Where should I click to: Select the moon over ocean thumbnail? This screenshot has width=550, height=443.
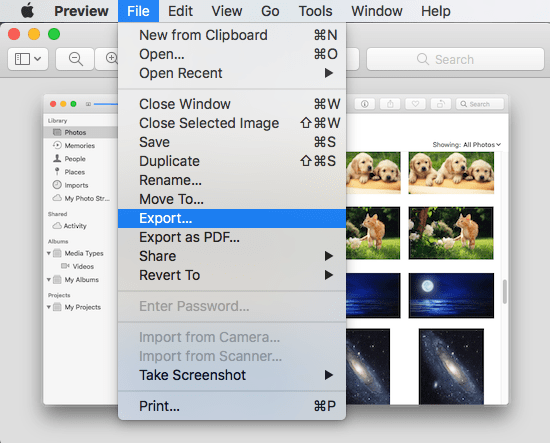coord(451,295)
